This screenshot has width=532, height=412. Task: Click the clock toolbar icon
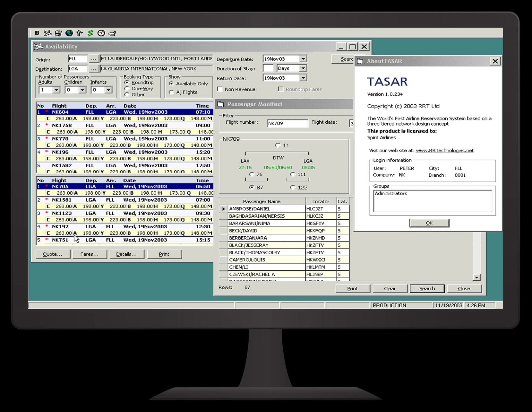(101, 33)
